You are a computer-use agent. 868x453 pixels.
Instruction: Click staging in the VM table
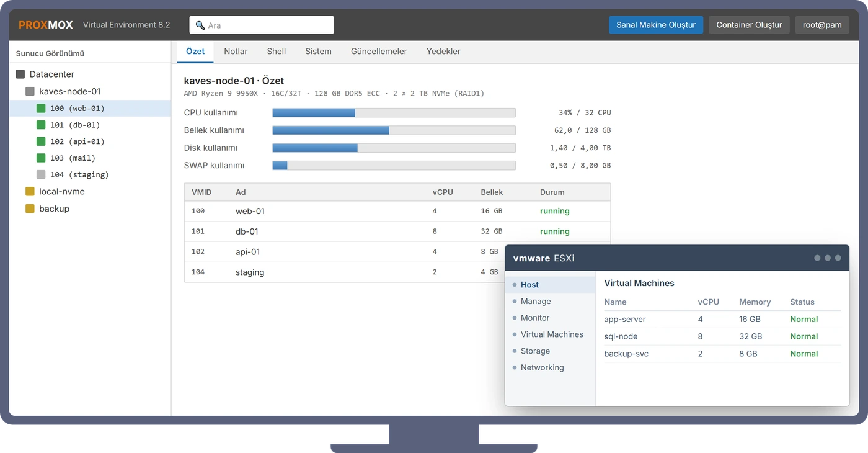(250, 272)
